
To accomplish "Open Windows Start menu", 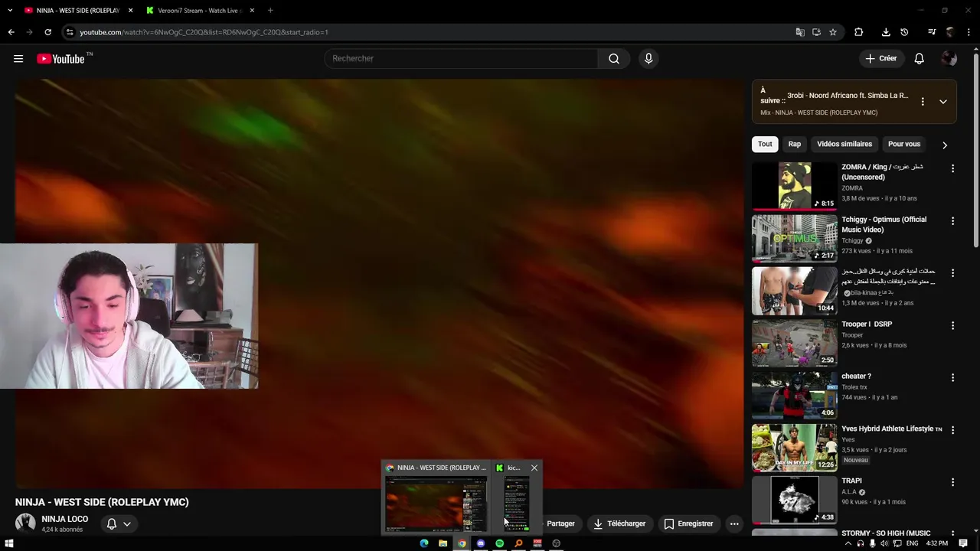I will pos(9,543).
